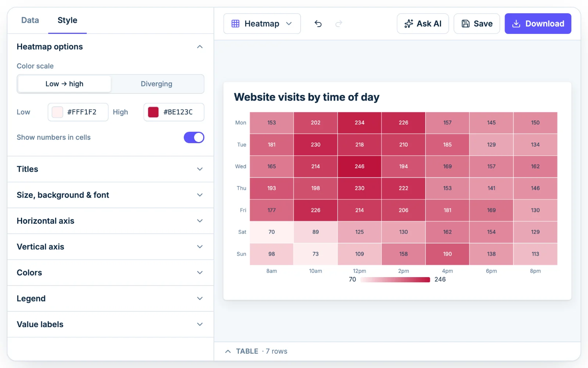Click the Download arrow icon
The width and height of the screenshot is (588, 368).
(x=516, y=24)
